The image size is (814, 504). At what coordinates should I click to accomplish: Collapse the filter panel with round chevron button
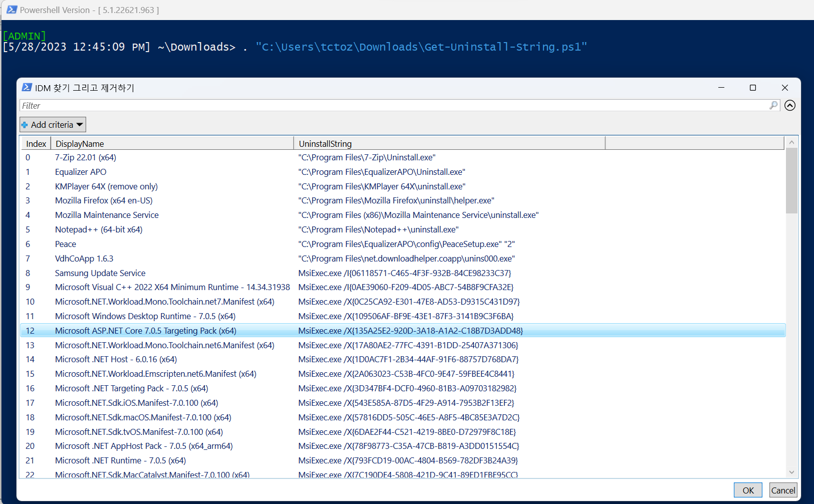790,105
